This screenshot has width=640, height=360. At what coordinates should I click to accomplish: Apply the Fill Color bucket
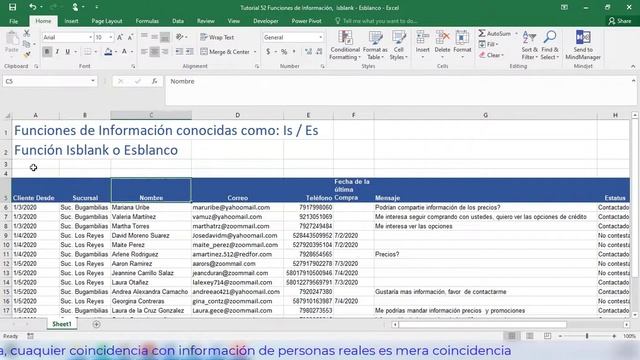coord(108,52)
